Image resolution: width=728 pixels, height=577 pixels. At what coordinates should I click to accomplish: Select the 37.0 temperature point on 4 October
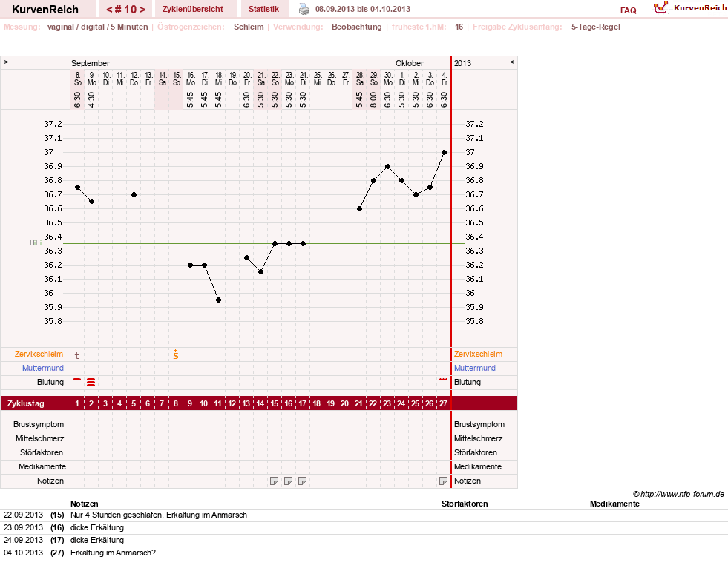tap(445, 152)
